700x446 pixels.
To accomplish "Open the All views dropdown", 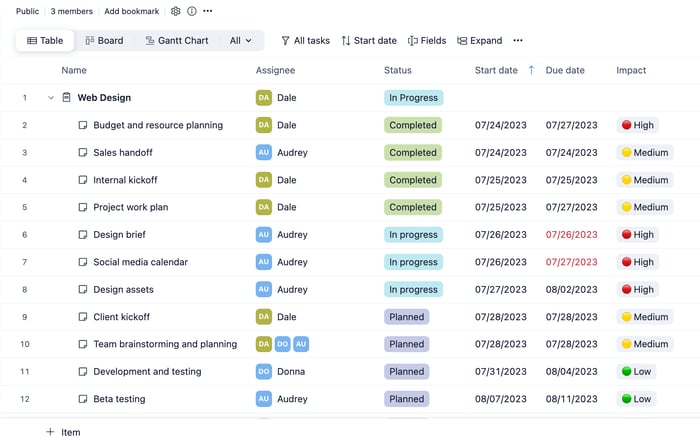I will pyautogui.click(x=241, y=41).
